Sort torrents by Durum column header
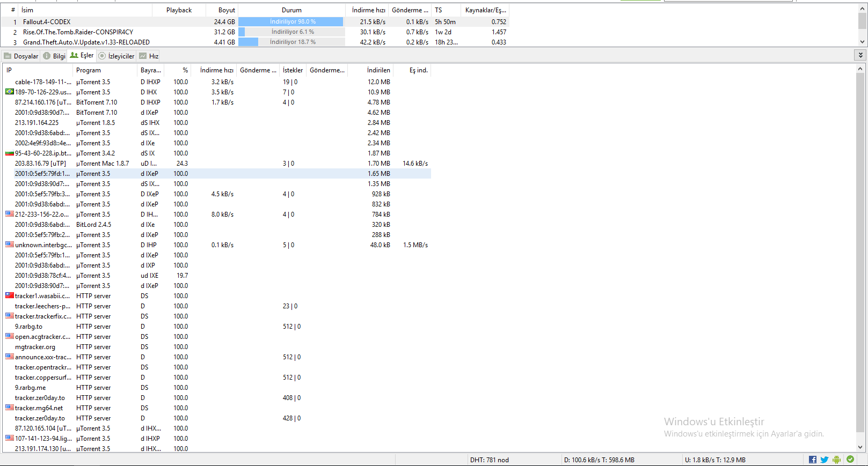868x466 pixels. pos(291,10)
